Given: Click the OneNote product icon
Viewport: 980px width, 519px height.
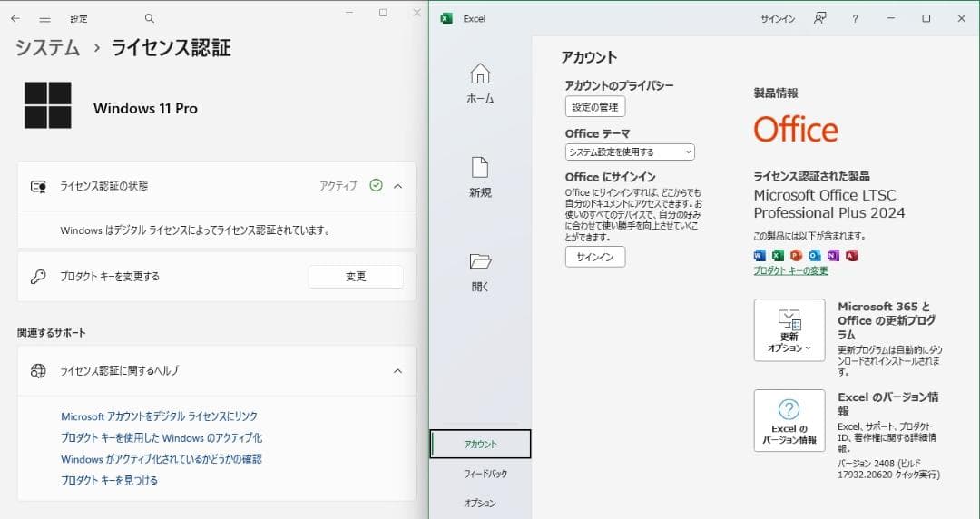Looking at the screenshot, I should tap(832, 255).
